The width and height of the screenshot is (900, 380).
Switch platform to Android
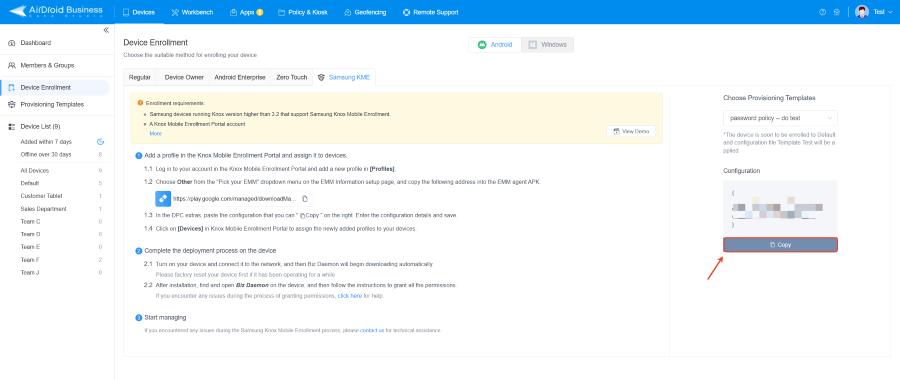[495, 45]
